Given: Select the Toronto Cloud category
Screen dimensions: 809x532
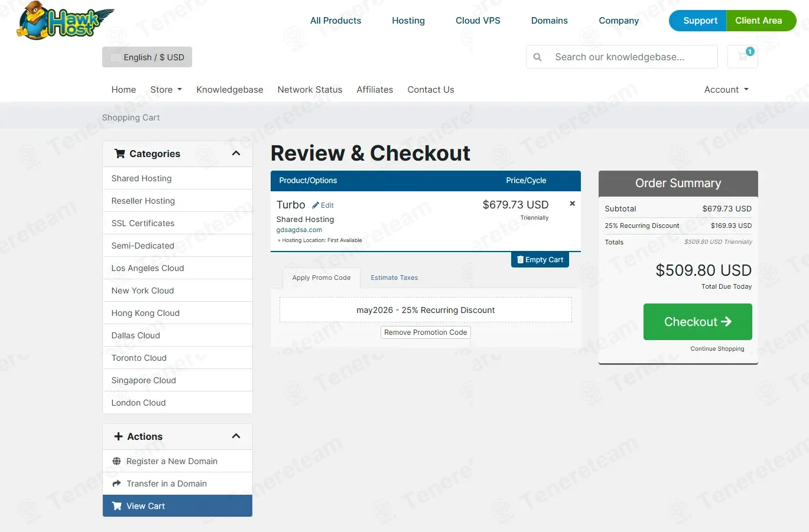Looking at the screenshot, I should tap(177, 358).
